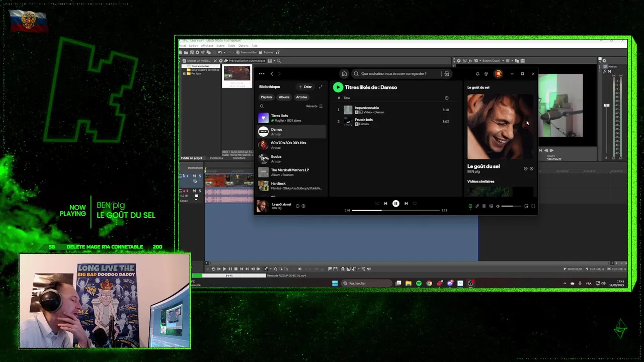
Task: Select the media clip thumbnail in project media
Action: (237, 76)
